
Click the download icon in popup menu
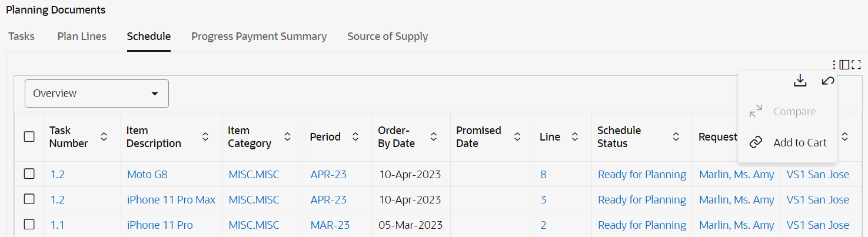coord(800,81)
